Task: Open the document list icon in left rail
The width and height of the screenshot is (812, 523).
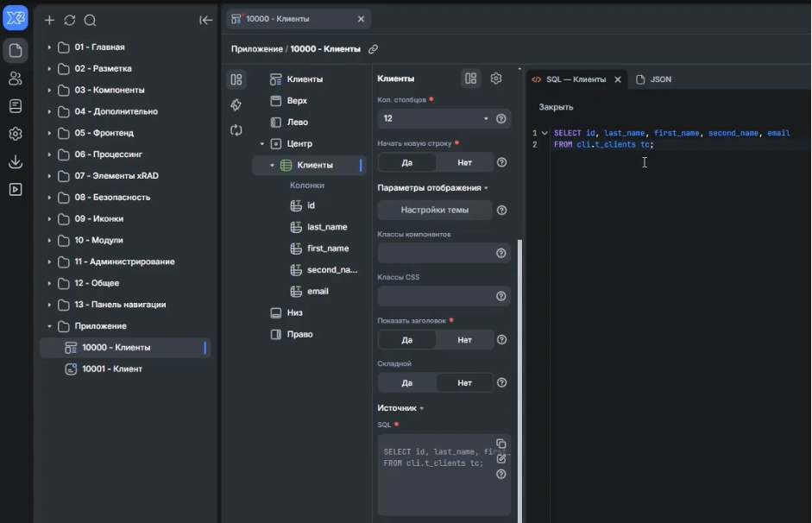Action: [16, 106]
